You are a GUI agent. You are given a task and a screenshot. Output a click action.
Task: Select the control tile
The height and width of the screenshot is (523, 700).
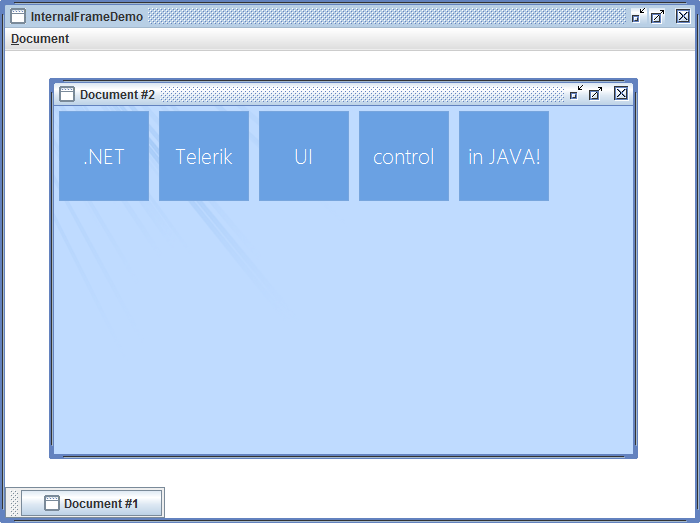pyautogui.click(x=404, y=156)
